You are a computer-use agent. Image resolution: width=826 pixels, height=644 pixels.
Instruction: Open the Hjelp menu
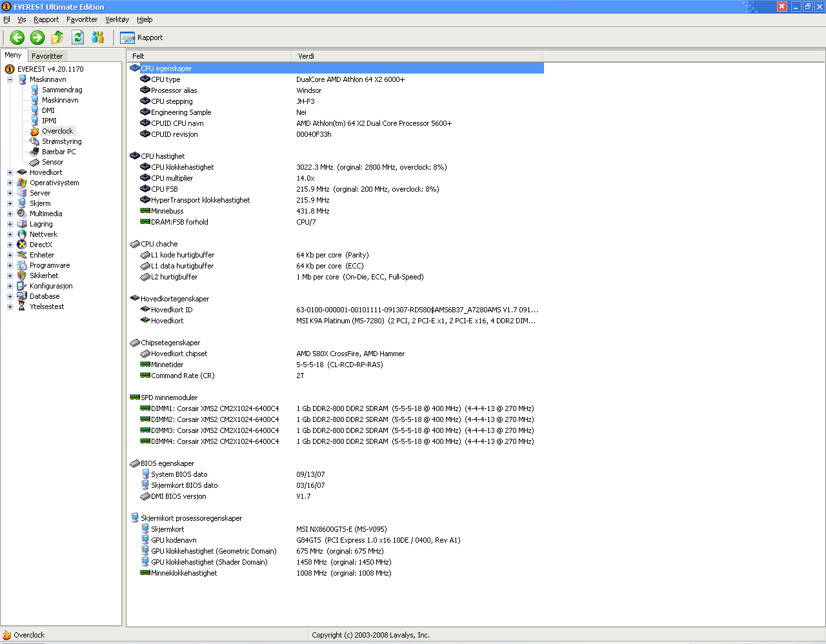(x=145, y=19)
